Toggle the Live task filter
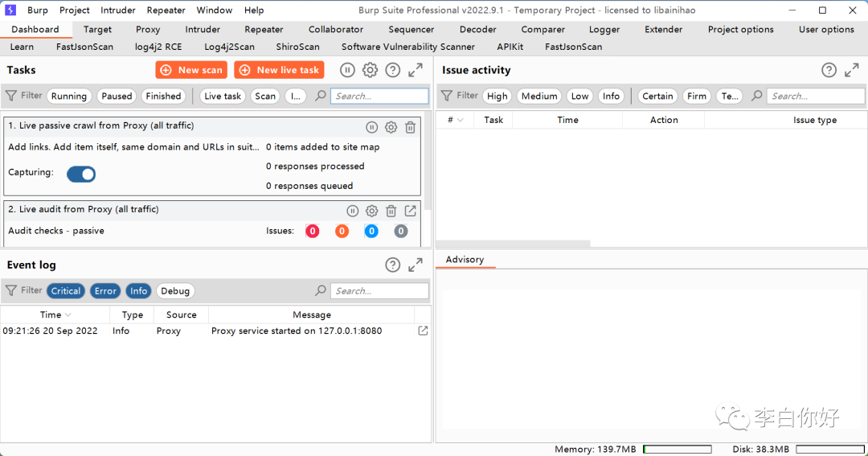This screenshot has height=456, width=868. pyautogui.click(x=223, y=96)
